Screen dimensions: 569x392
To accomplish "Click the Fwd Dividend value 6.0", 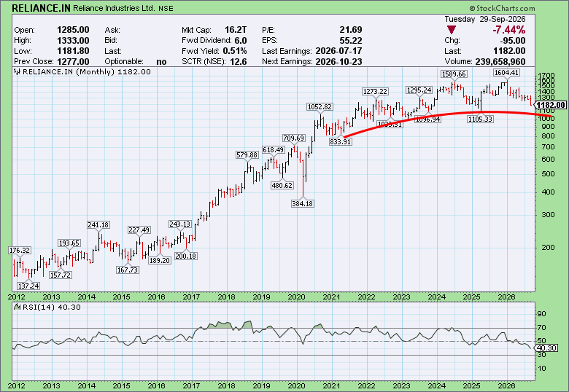I will (x=241, y=41).
